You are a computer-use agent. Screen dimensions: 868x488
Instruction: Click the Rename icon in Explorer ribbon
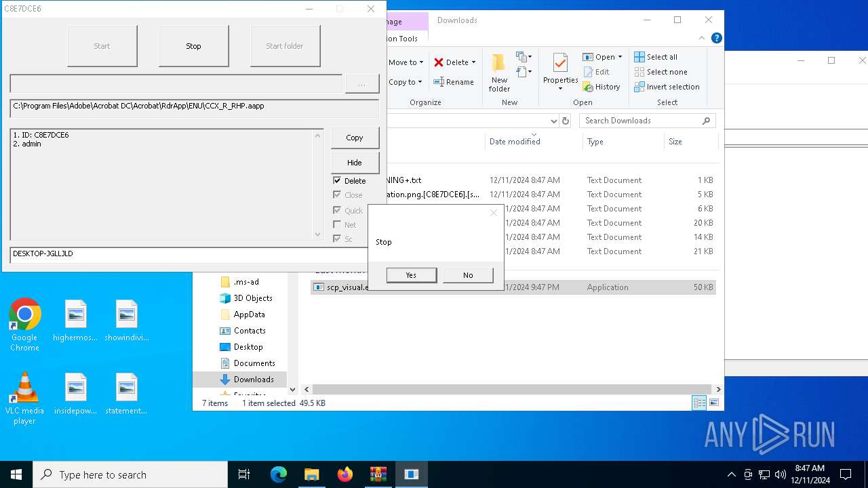coord(439,82)
